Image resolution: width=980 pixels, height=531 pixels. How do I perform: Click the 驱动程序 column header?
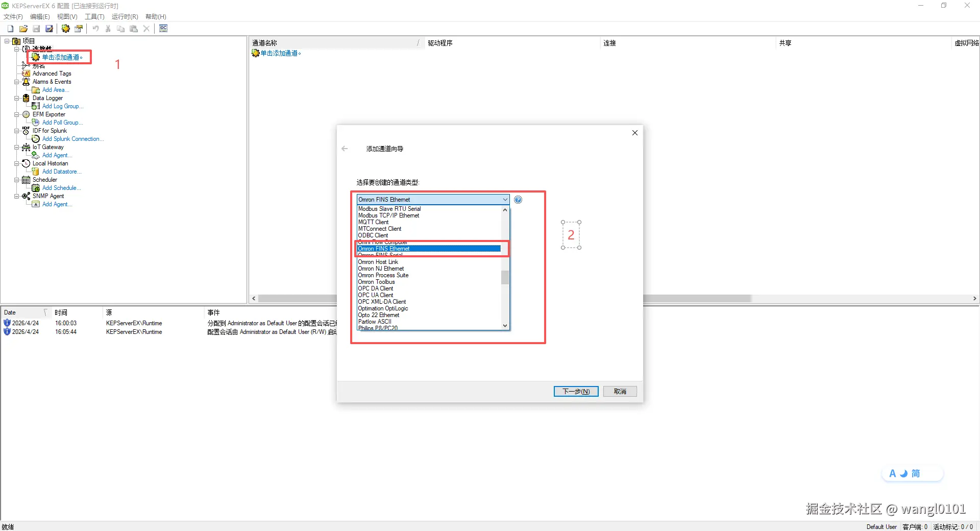512,43
